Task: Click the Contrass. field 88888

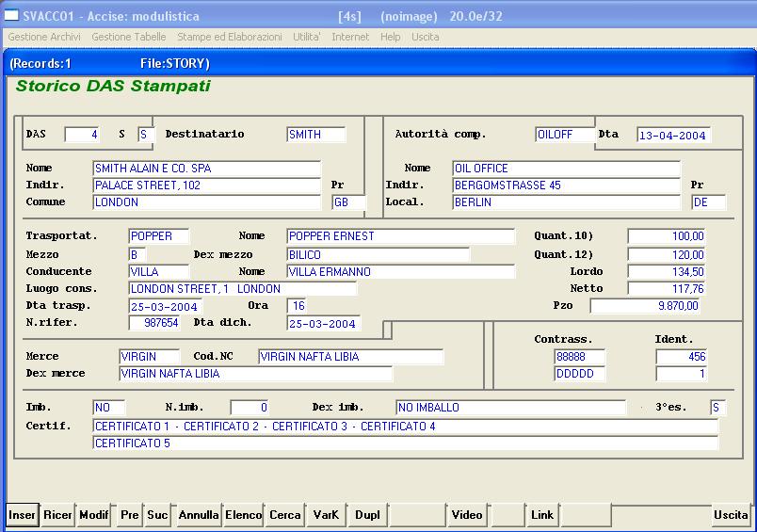Action: [x=579, y=357]
